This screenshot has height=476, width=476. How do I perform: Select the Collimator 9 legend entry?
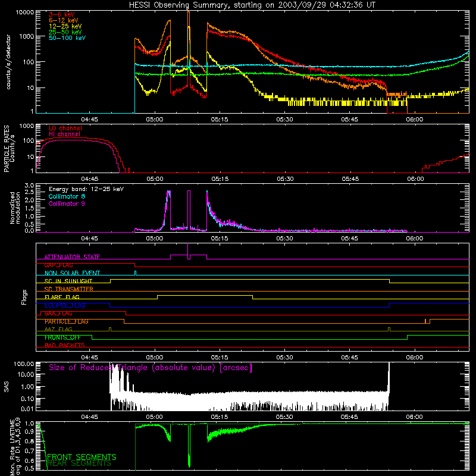click(67, 203)
